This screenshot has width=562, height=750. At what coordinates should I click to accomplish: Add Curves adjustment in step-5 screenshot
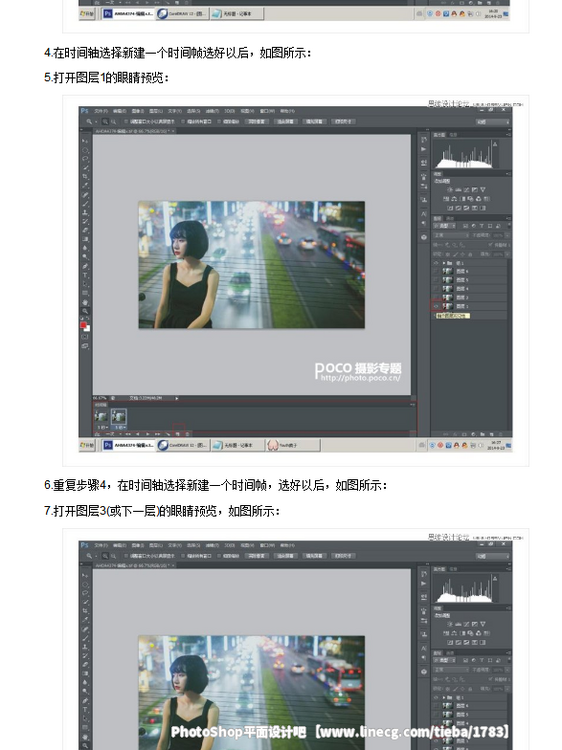[x=466, y=190]
